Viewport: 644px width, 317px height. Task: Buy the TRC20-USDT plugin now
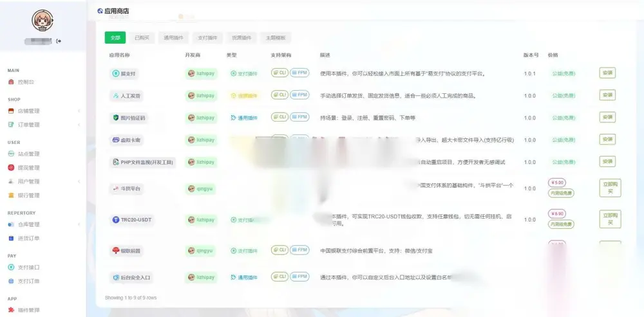pos(610,219)
